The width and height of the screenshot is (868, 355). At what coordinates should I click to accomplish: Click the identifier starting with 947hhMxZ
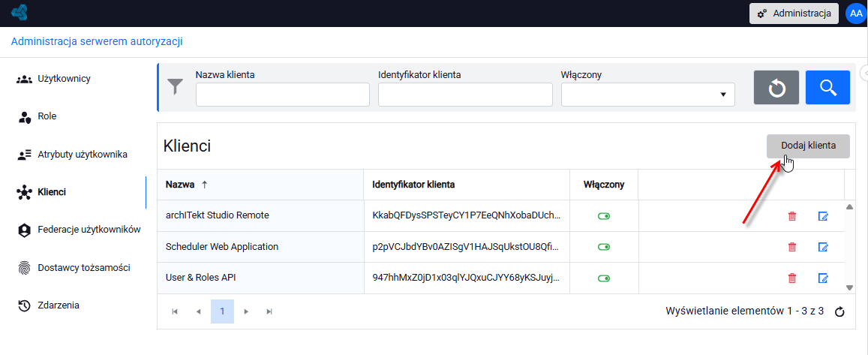467,278
